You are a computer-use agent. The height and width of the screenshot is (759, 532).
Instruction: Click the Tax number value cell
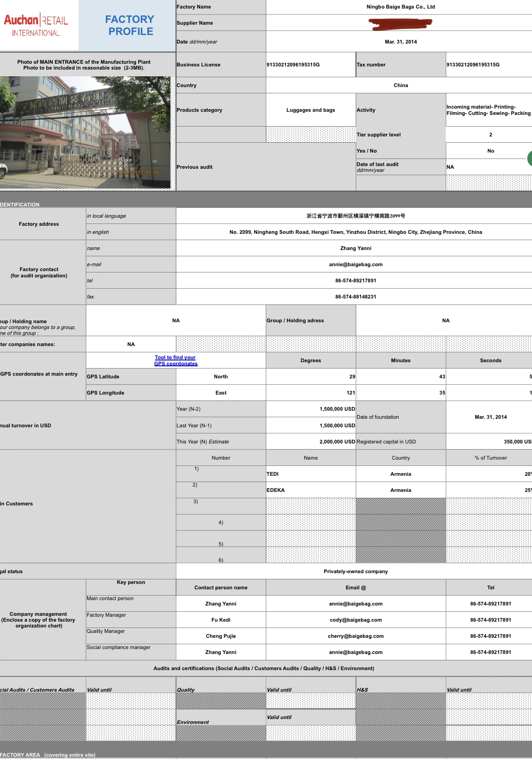pyautogui.click(x=488, y=65)
